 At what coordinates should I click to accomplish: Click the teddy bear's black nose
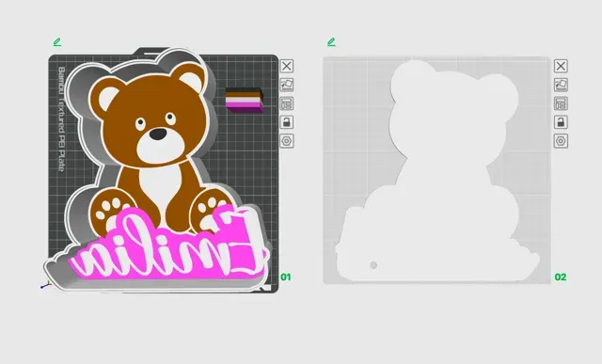point(158,134)
